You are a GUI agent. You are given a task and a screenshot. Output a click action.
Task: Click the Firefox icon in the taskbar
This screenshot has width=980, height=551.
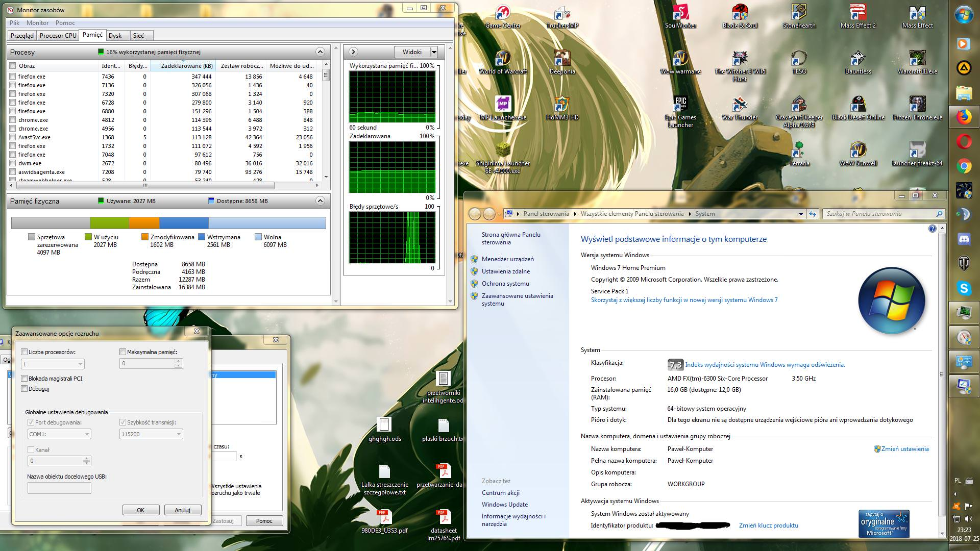click(x=964, y=117)
